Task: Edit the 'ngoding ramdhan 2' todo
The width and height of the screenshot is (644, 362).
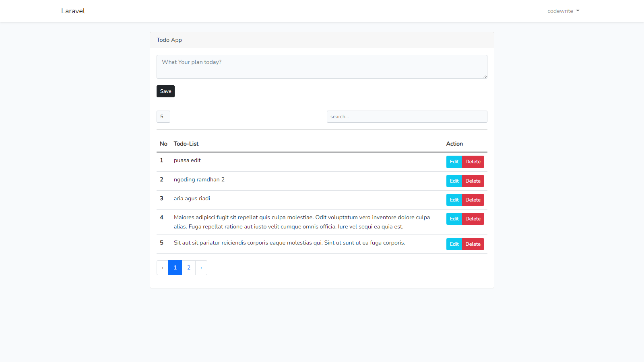Action: pyautogui.click(x=454, y=181)
